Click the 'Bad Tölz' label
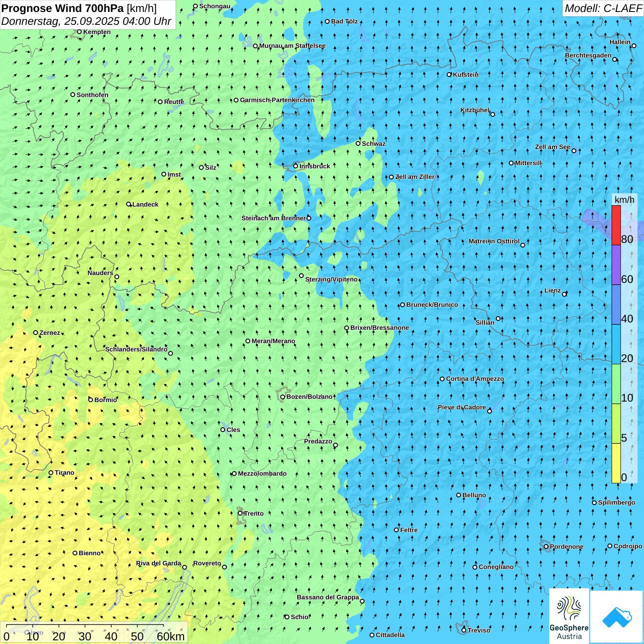644x644 pixels. pos(344,22)
